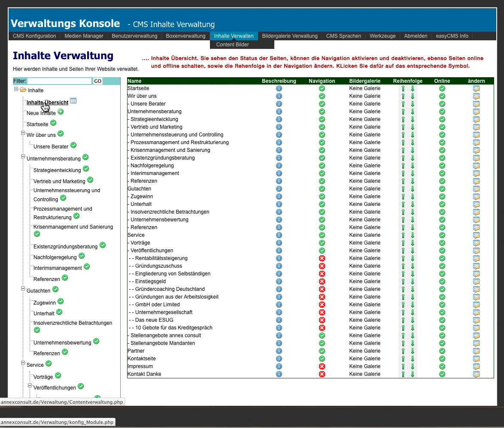This screenshot has width=504, height=429.
Task: Click the list icon beside Inhalte Übersicht
Action: click(x=73, y=101)
